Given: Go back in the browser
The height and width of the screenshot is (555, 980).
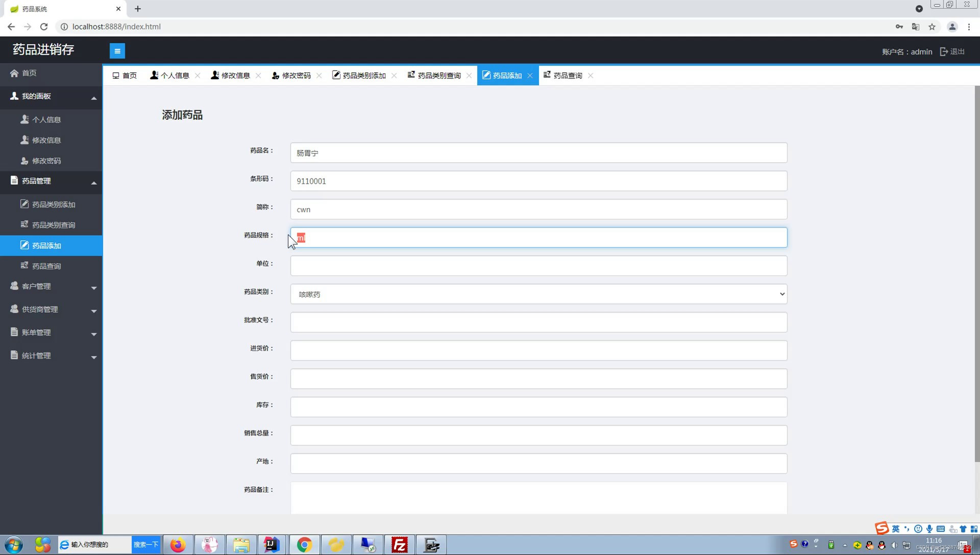Looking at the screenshot, I should click(x=11, y=27).
